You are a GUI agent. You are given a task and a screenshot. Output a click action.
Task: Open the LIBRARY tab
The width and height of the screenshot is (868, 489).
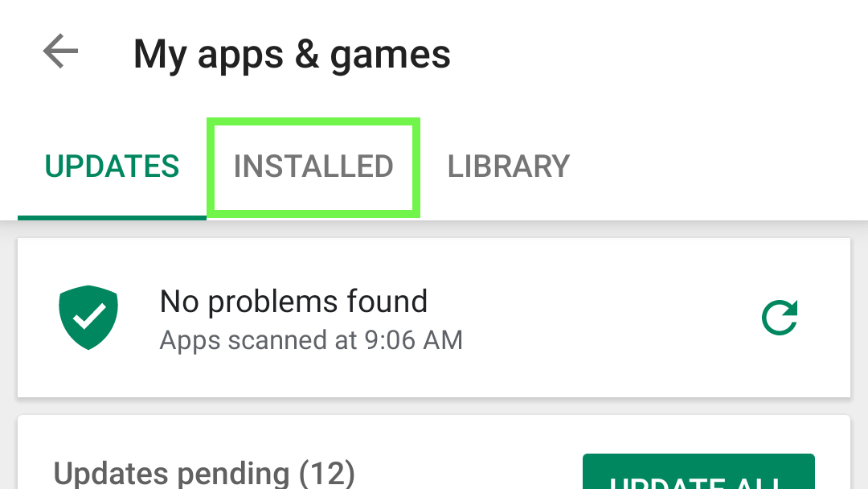coord(508,166)
